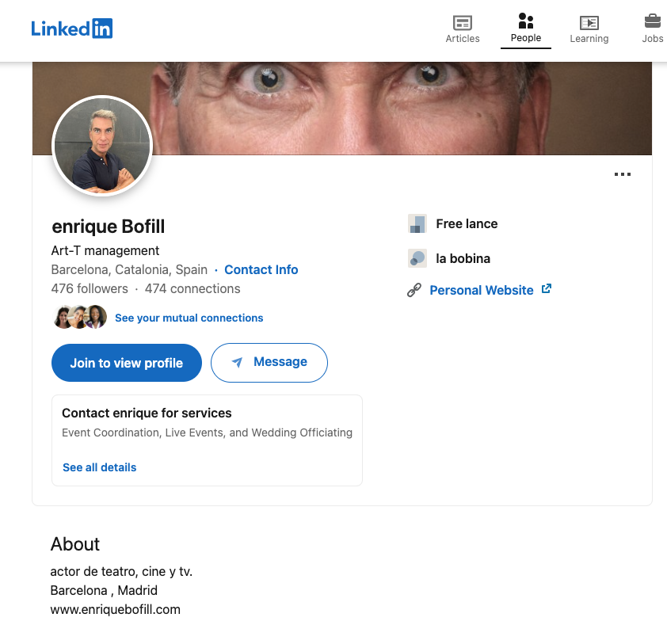Image resolution: width=667 pixels, height=644 pixels.
Task: See your mutual connections link
Action: [189, 318]
